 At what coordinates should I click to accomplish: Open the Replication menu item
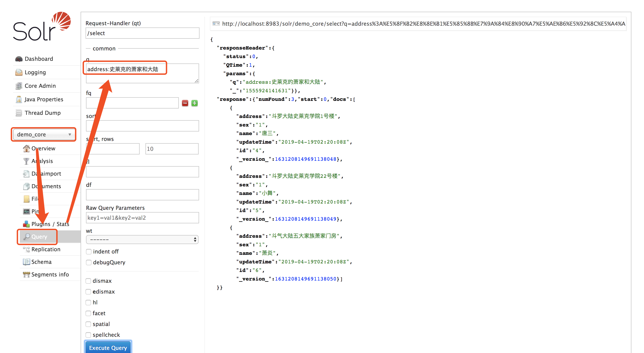pos(46,249)
